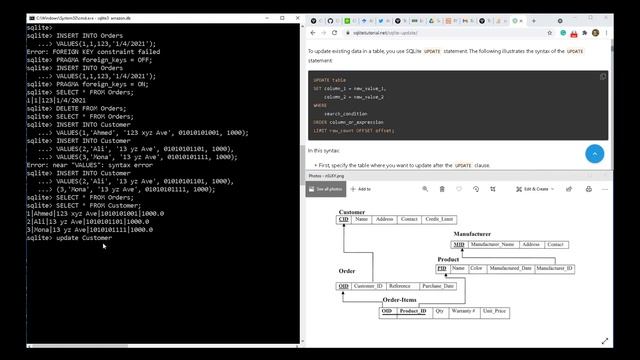Rotate the photo
640x360 pixels.
tap(476, 189)
